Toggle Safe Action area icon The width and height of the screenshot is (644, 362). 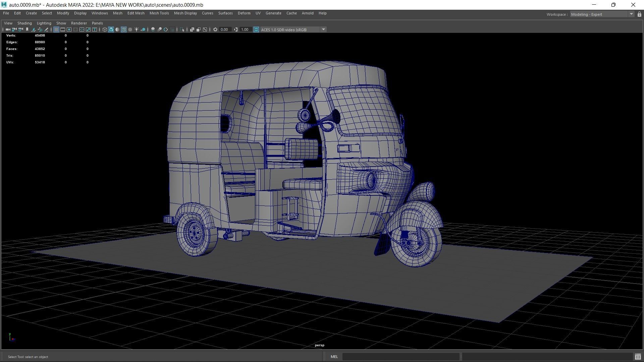(88, 29)
